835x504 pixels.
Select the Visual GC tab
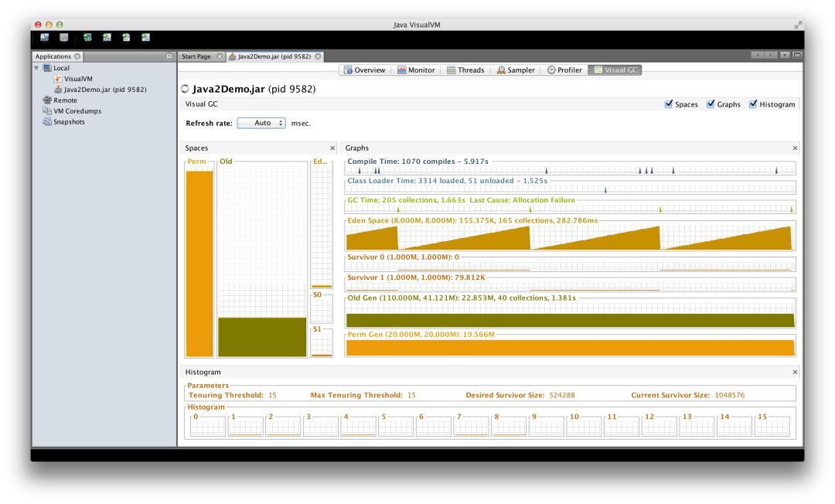pos(615,70)
